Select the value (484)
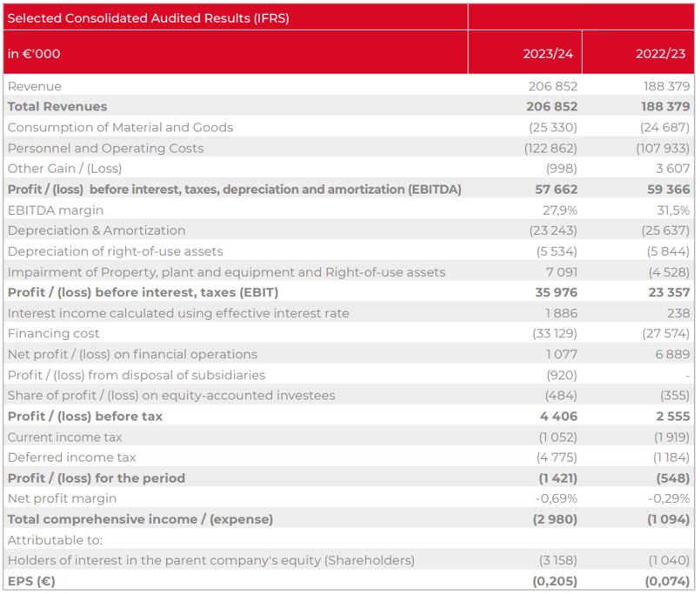700x594 pixels. pyautogui.click(x=561, y=396)
